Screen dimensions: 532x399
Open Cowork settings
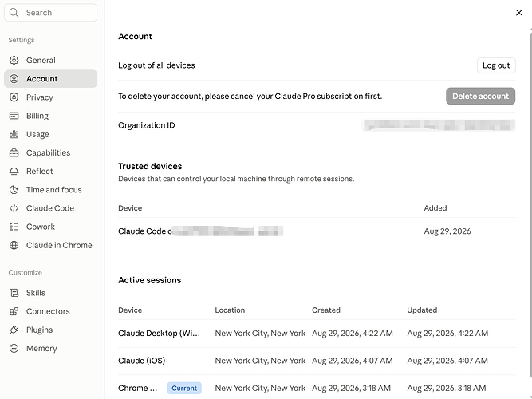[x=50, y=227]
